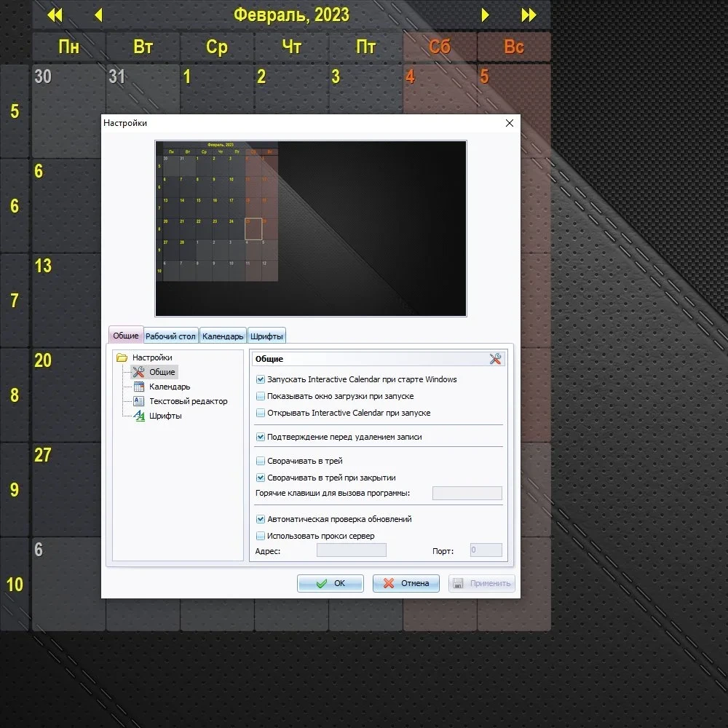The image size is (728, 728).
Task: Open Календарь settings in the tree
Action: click(x=162, y=387)
